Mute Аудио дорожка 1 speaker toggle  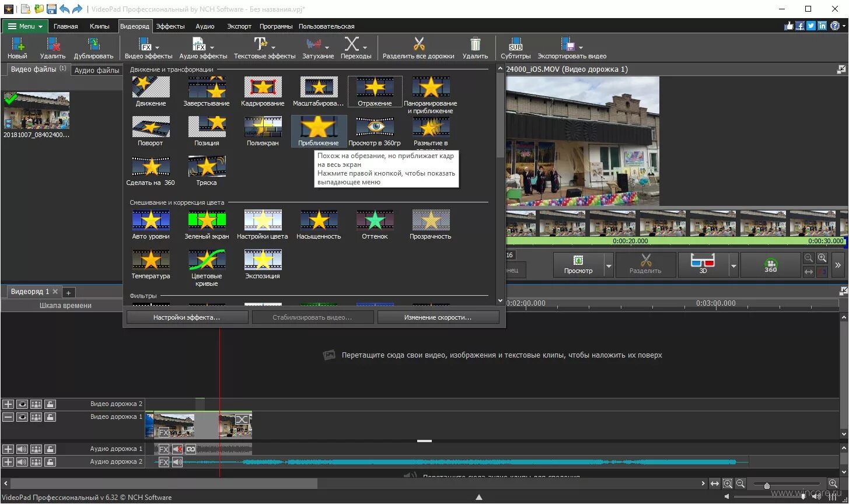[22, 449]
